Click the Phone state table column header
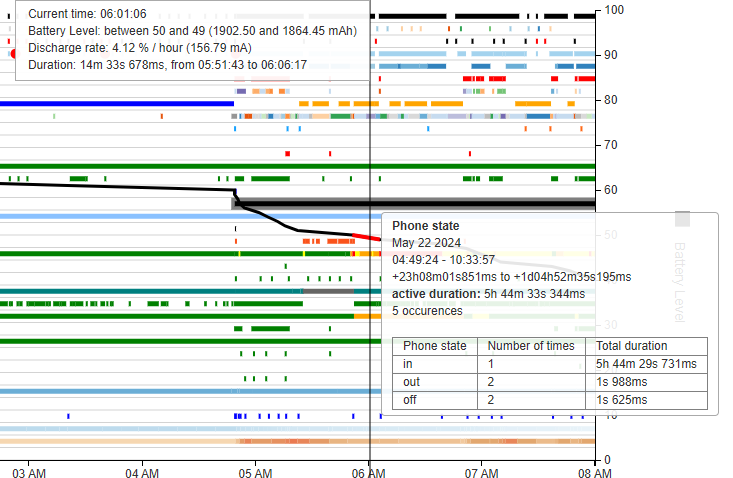 tap(435, 346)
